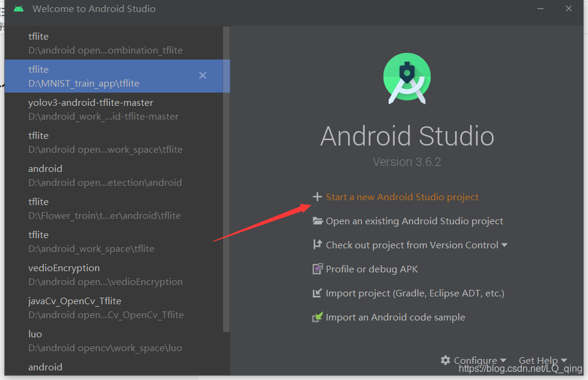Image resolution: width=588 pixels, height=380 pixels.
Task: Click the Import project arrow icon
Action: (317, 293)
